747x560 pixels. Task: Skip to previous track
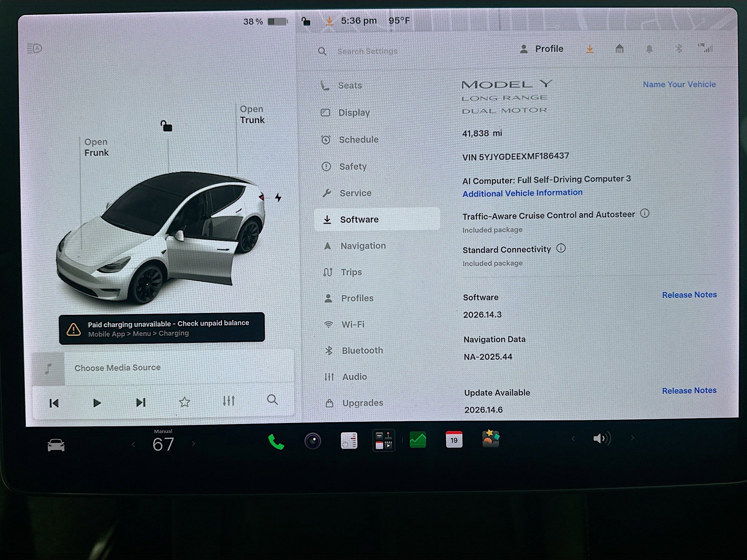coord(54,403)
